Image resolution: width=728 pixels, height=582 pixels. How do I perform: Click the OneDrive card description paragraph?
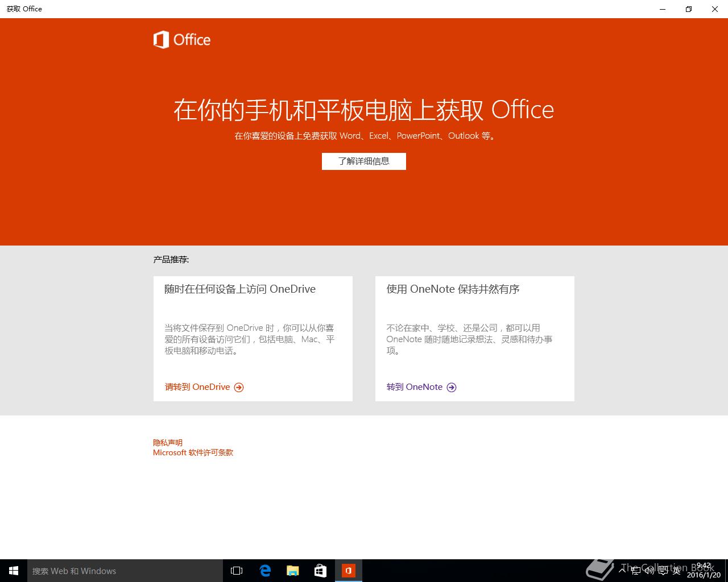[250, 339]
